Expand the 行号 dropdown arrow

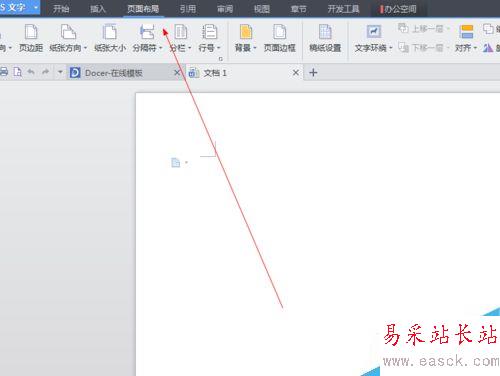point(219,48)
